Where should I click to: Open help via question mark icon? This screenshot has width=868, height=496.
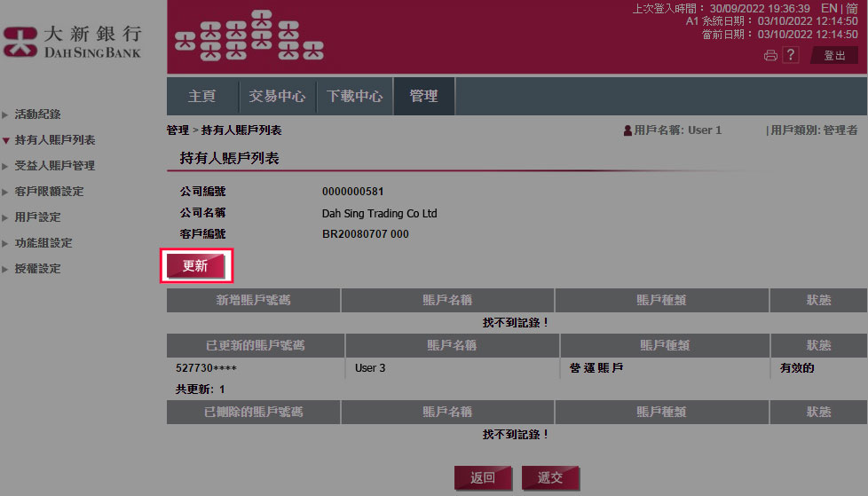tap(791, 55)
